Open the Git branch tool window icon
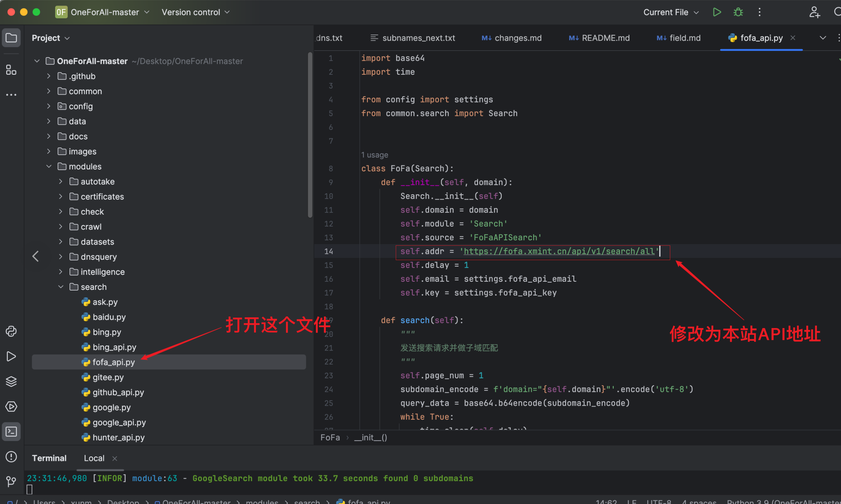 point(11,481)
